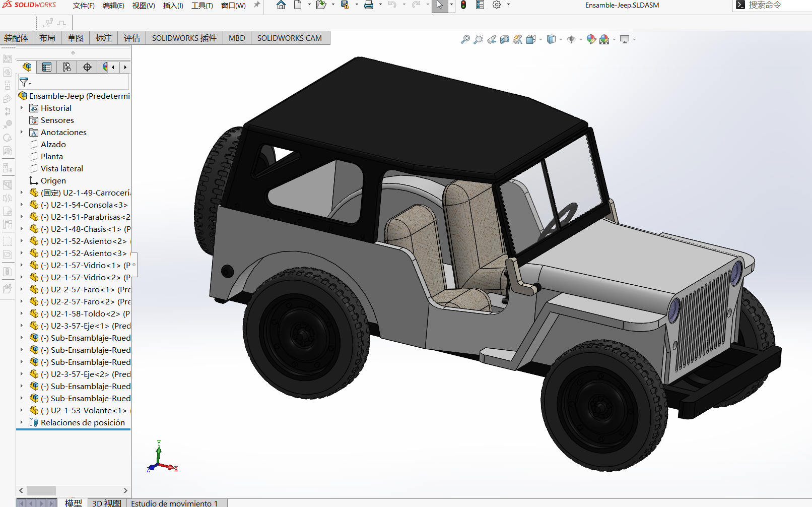Screen dimensions: 812x507
Task: Expand the Relaciones de posición tree node
Action: pyautogui.click(x=22, y=422)
